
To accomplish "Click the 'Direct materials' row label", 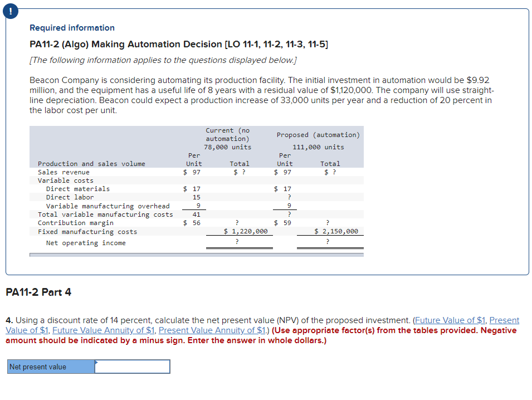I will point(77,189).
